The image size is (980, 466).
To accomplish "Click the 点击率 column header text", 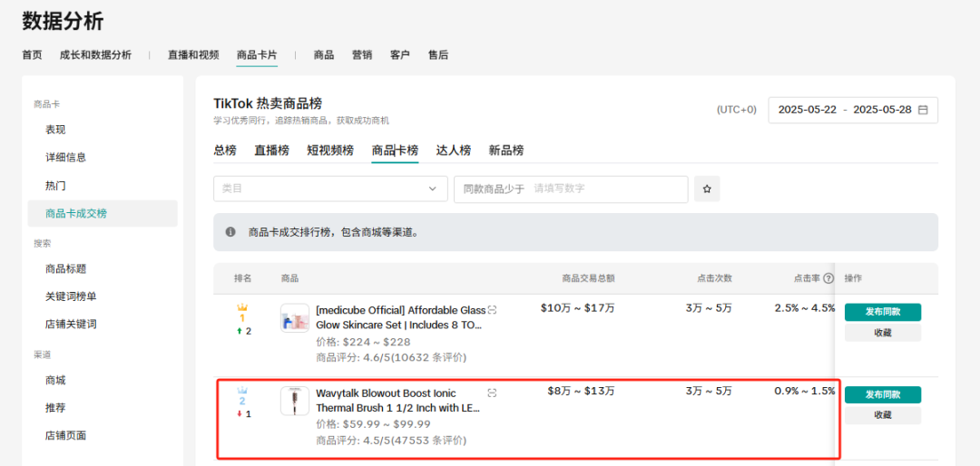I will 807,278.
